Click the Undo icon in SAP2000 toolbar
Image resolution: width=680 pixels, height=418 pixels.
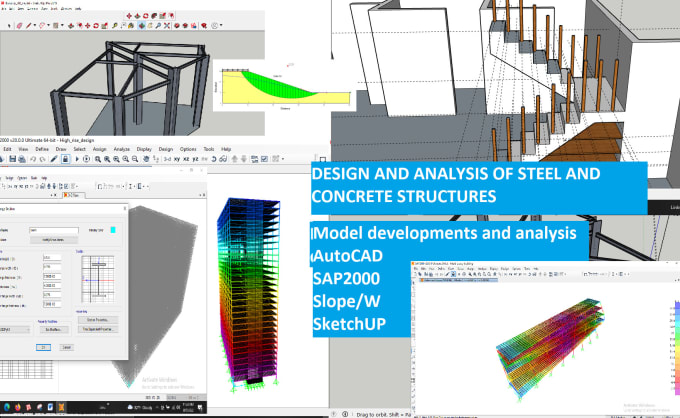[x=33, y=159]
